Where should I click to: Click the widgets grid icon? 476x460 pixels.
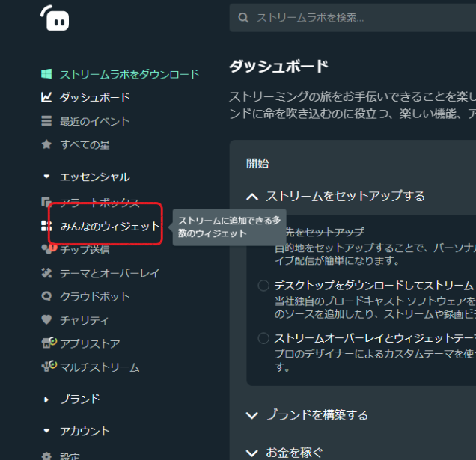[x=46, y=226]
